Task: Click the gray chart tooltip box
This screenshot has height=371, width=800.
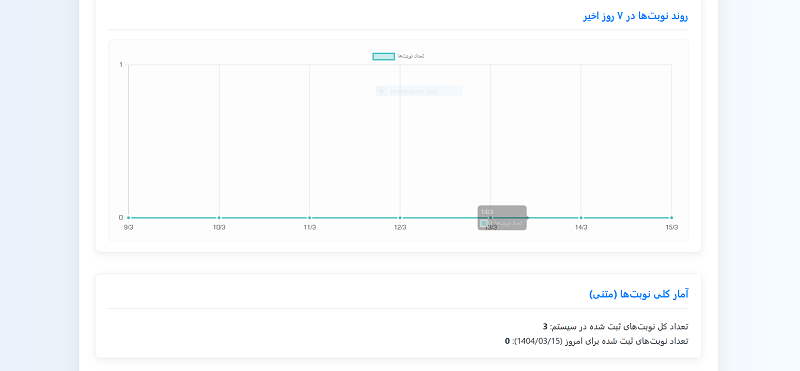Action: pos(502,218)
